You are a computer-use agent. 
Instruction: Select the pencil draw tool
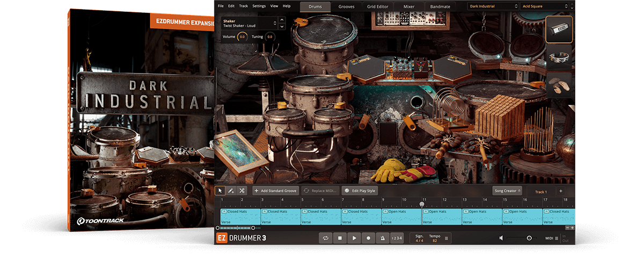(231, 191)
